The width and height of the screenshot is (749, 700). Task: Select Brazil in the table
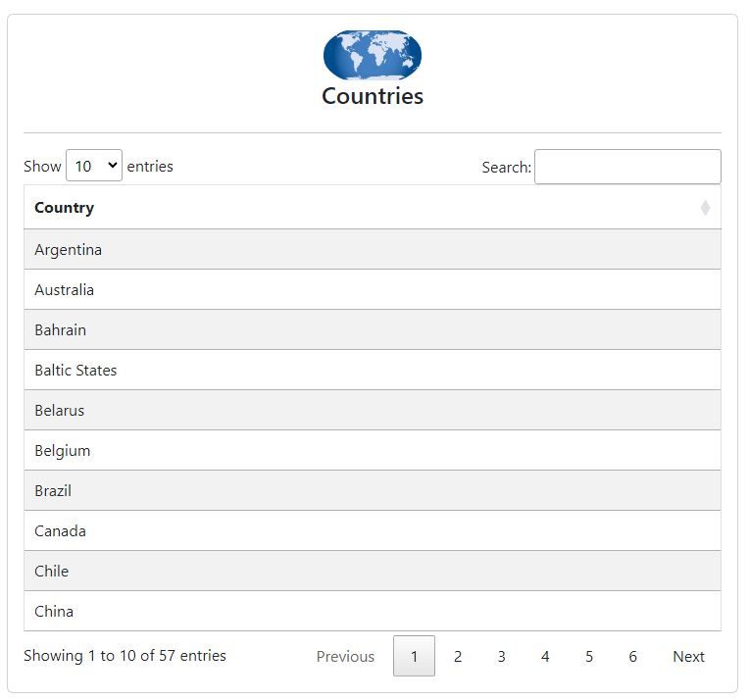[x=53, y=491]
